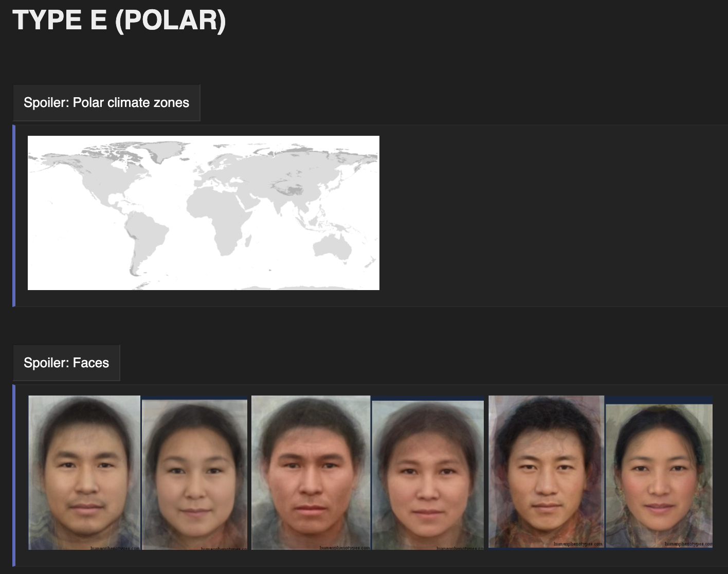Screen dimensions: 728x574
Task: Collapse the Polar climate zones spoiler
Action: (106, 103)
